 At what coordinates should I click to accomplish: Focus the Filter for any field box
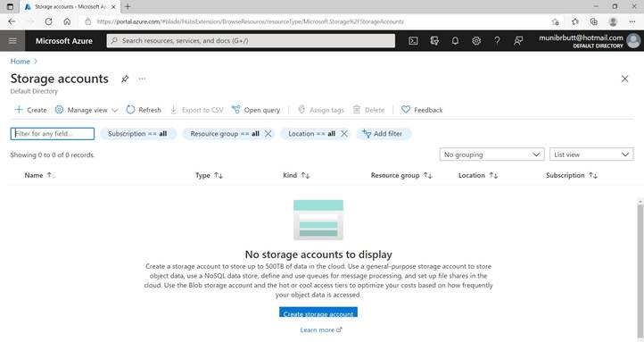pos(52,134)
